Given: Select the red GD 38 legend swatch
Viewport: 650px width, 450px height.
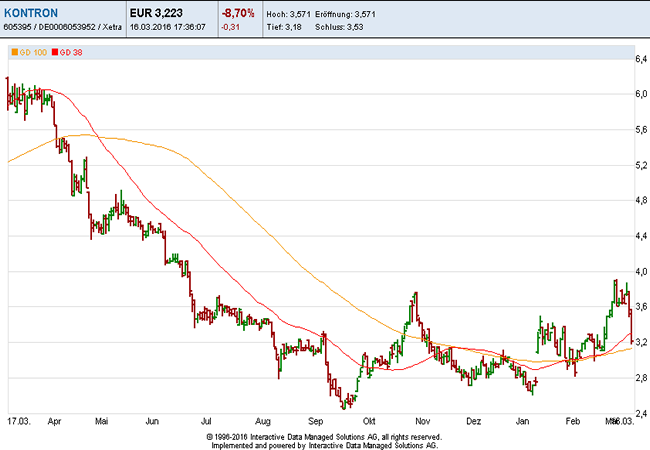Looking at the screenshot, I should pos(55,52).
